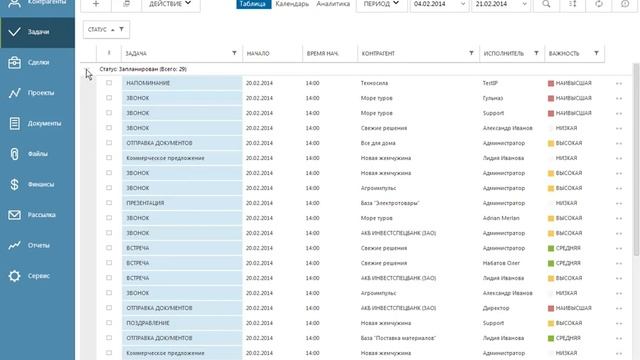Open the Задачи section in the sidebar
This screenshot has width=640, height=360.
[x=37, y=32]
